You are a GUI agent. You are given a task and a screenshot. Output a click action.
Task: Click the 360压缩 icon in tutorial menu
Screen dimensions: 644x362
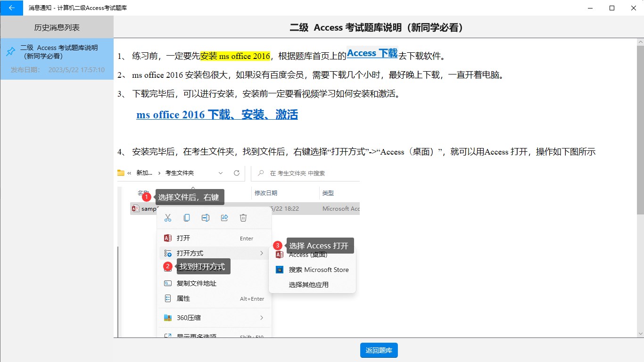(168, 318)
